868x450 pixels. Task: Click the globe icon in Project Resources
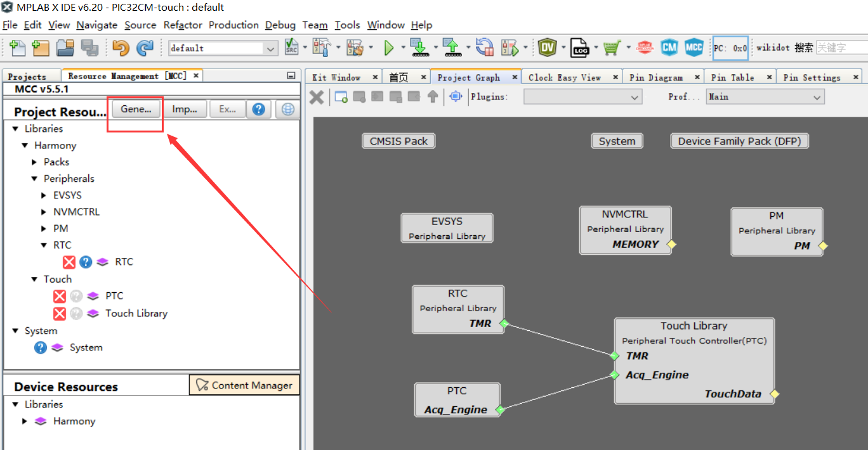point(287,109)
